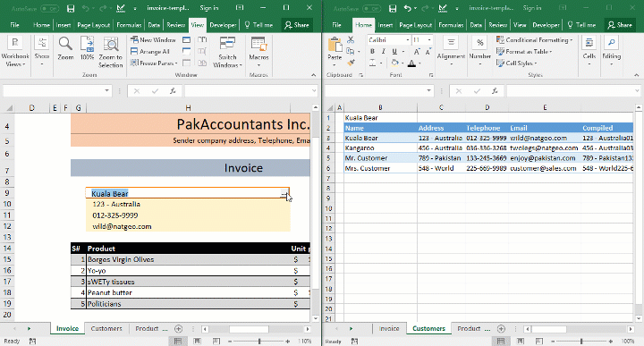Viewport: 644px width, 346px height.
Task: Select Page Layout view in right status bar
Action: click(520, 341)
